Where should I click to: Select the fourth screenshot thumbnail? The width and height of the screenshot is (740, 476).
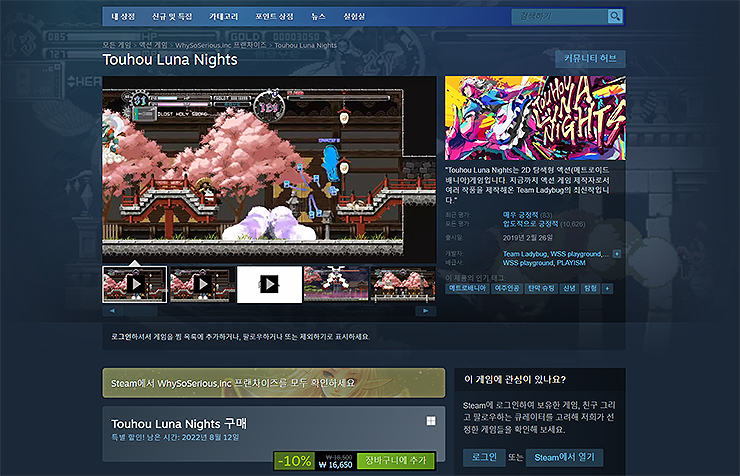(x=336, y=284)
